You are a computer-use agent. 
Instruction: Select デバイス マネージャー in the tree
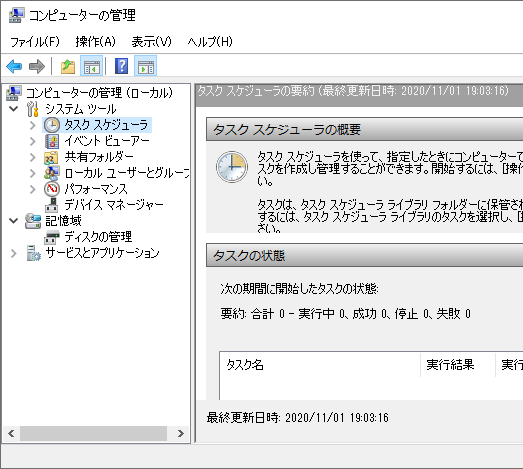(114, 205)
